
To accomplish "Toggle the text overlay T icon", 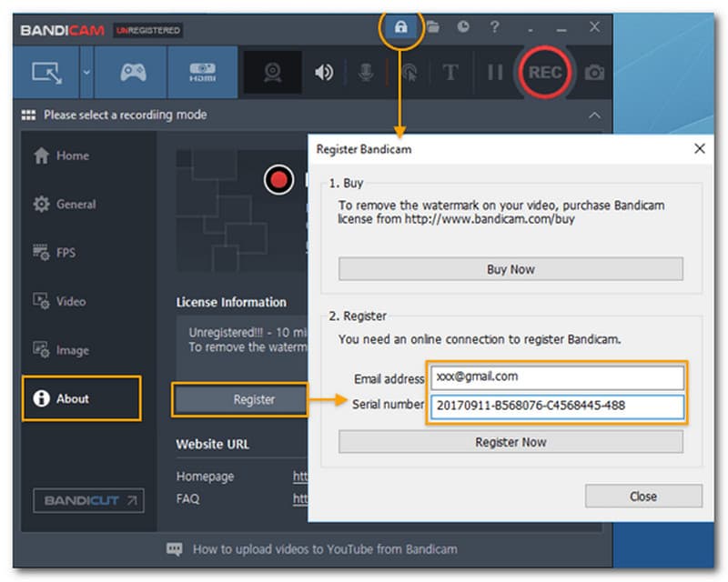I will (x=450, y=73).
